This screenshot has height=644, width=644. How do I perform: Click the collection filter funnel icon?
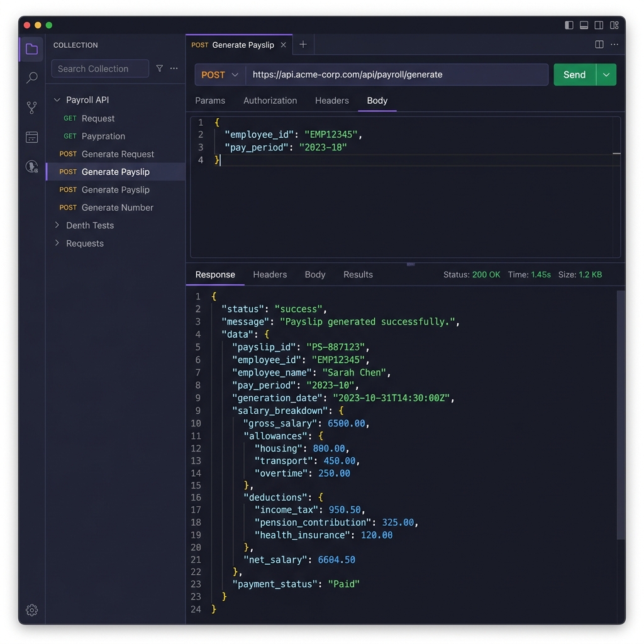point(159,68)
